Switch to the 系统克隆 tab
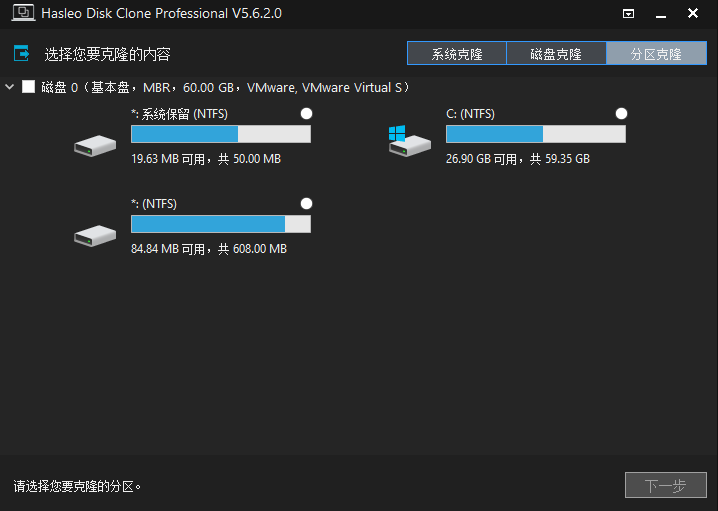 457,54
